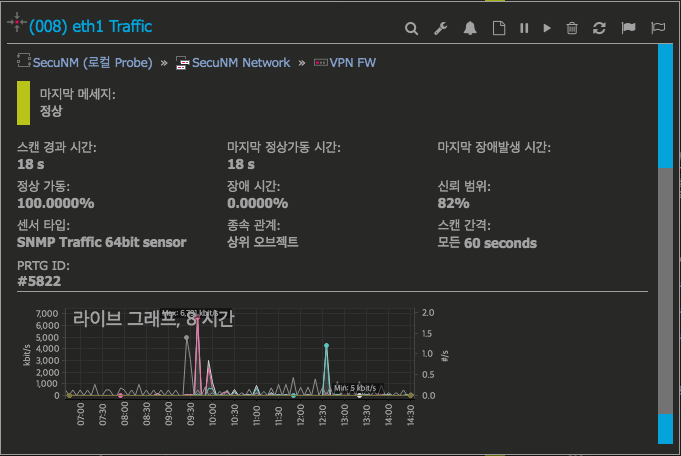Click the PRTG ID #5822 value

[39, 281]
